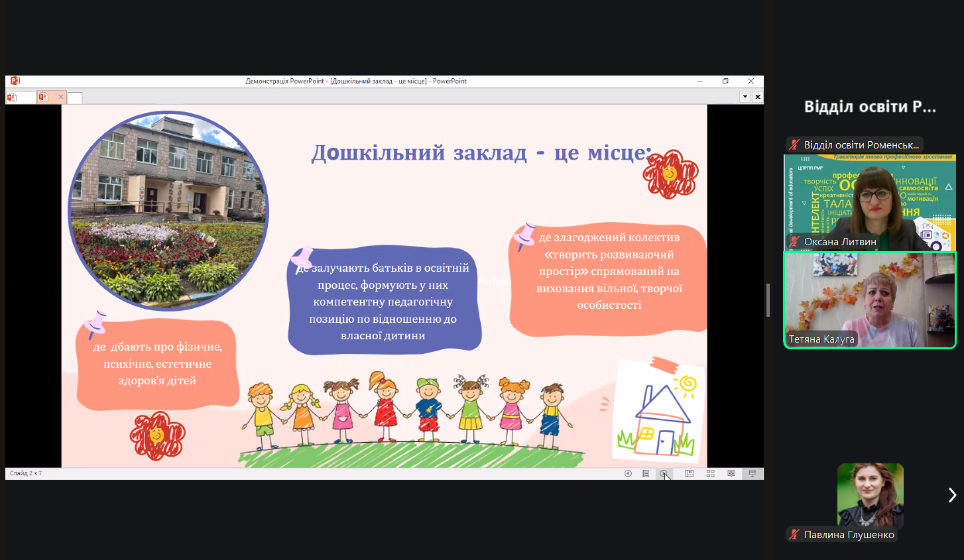
Task: Open the tab list dropdown arrow
Action: [745, 97]
